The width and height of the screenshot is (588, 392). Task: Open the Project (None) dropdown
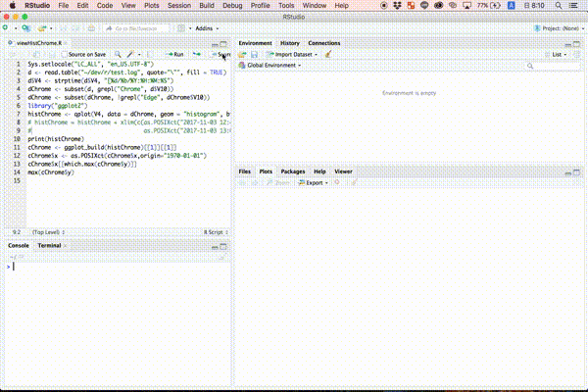(559, 28)
